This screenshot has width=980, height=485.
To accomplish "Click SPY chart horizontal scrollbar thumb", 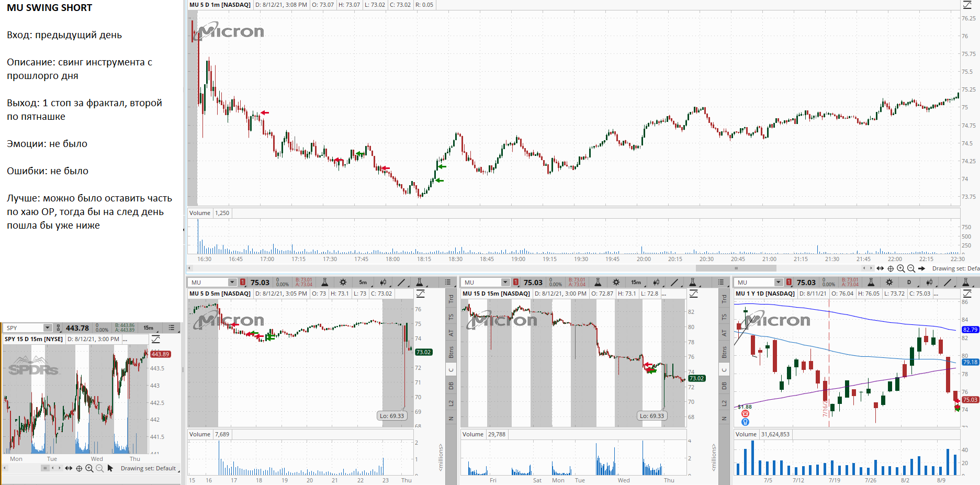I will point(45,468).
